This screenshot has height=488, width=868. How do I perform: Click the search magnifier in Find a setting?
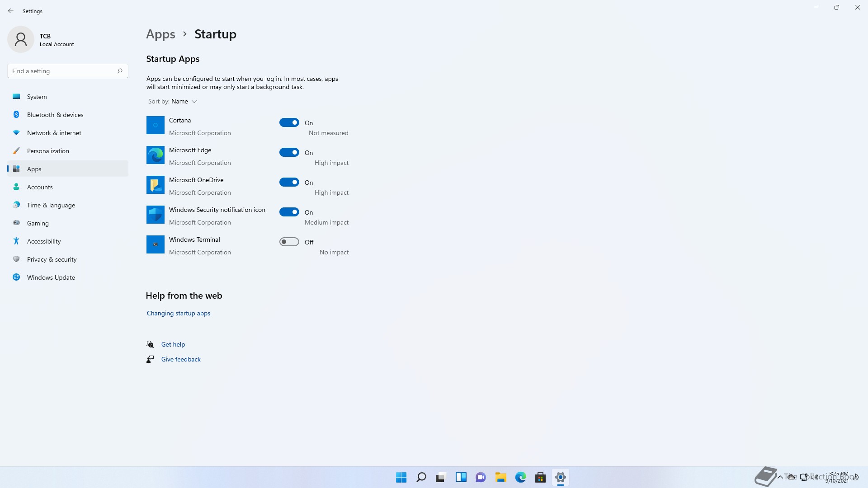click(120, 71)
